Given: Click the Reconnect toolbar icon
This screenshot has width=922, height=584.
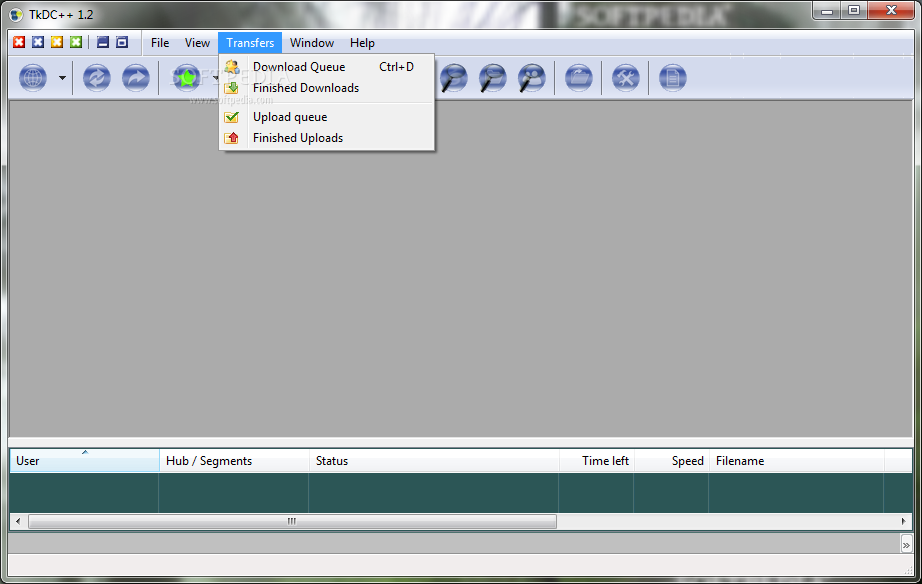Looking at the screenshot, I should pyautogui.click(x=96, y=78).
